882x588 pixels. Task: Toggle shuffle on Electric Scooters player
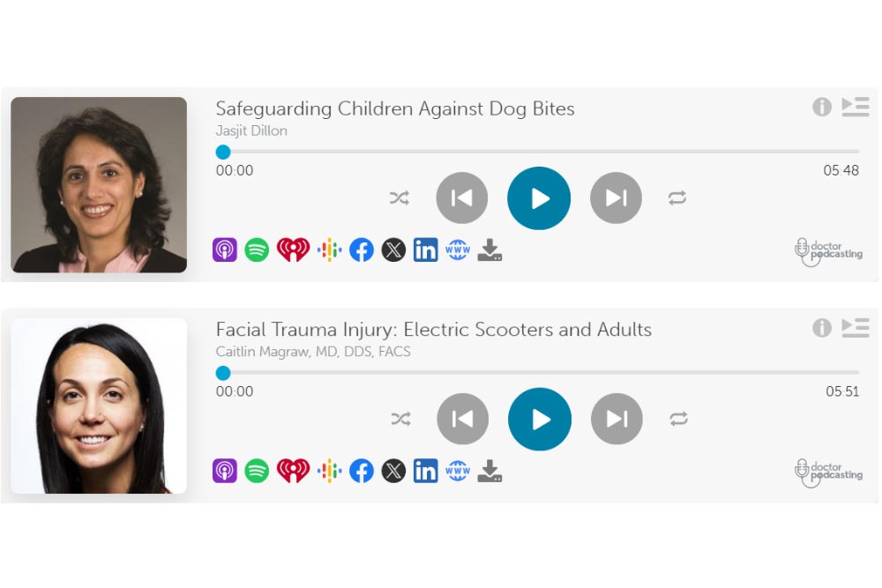coord(400,420)
